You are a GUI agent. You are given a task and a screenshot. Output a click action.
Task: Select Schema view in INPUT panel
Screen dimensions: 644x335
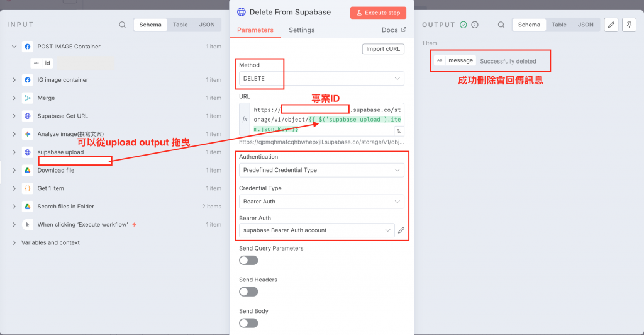pyautogui.click(x=150, y=25)
